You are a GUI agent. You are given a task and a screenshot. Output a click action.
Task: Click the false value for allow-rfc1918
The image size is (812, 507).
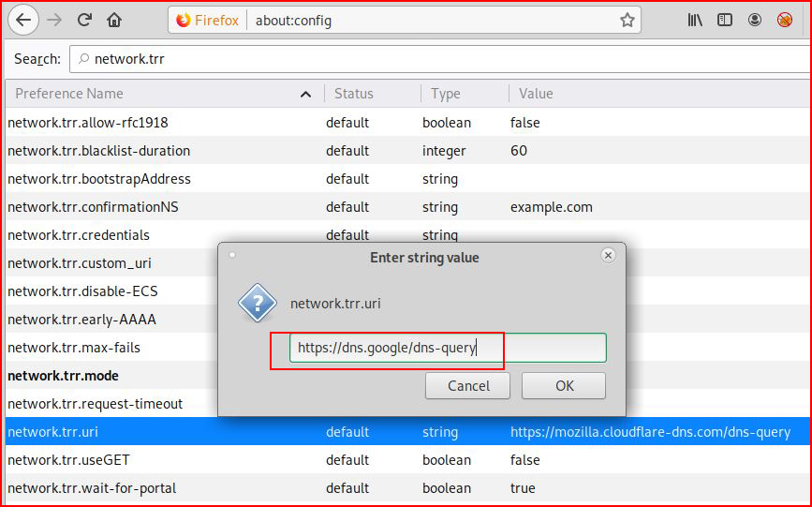click(x=524, y=123)
